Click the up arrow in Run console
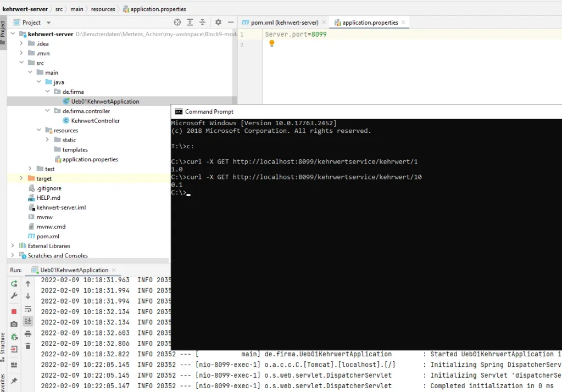Screen dimensions: 562x392 tap(28, 284)
